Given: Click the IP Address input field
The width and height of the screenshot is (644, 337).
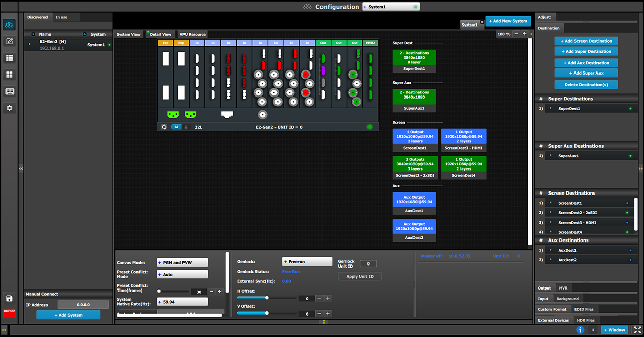Looking at the screenshot, I should point(83,305).
